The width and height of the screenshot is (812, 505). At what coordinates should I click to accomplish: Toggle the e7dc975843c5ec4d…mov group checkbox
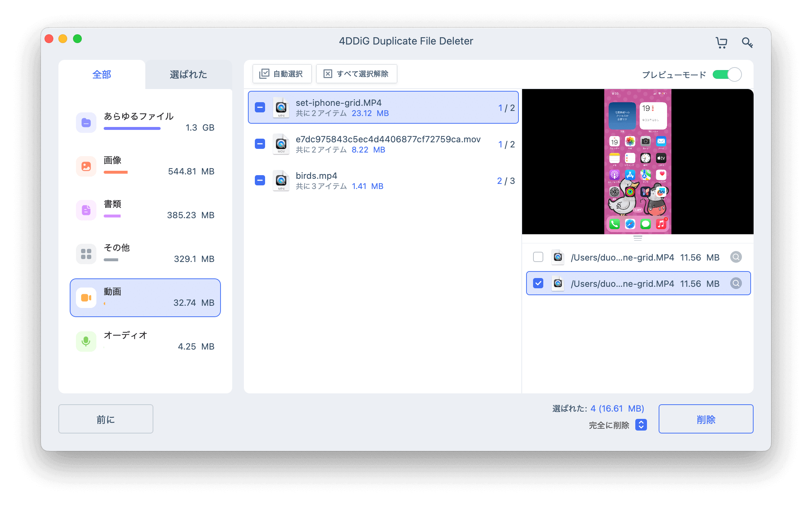(x=260, y=144)
